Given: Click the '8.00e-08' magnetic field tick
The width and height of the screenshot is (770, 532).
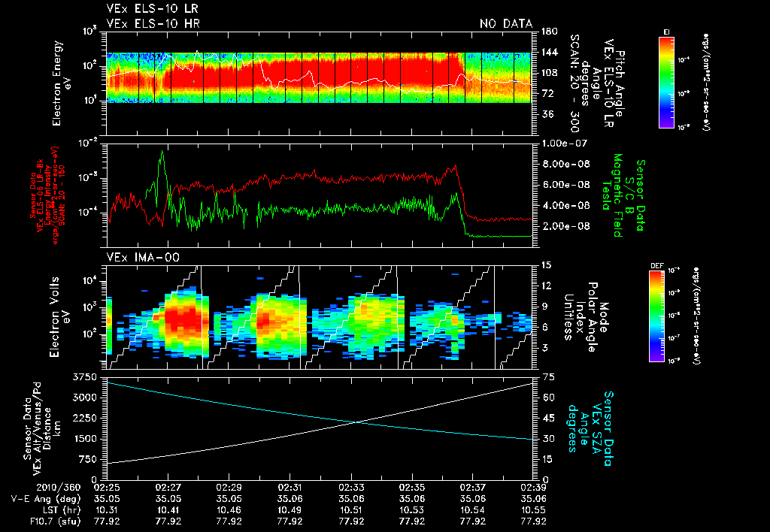Looking at the screenshot, I should [565, 164].
